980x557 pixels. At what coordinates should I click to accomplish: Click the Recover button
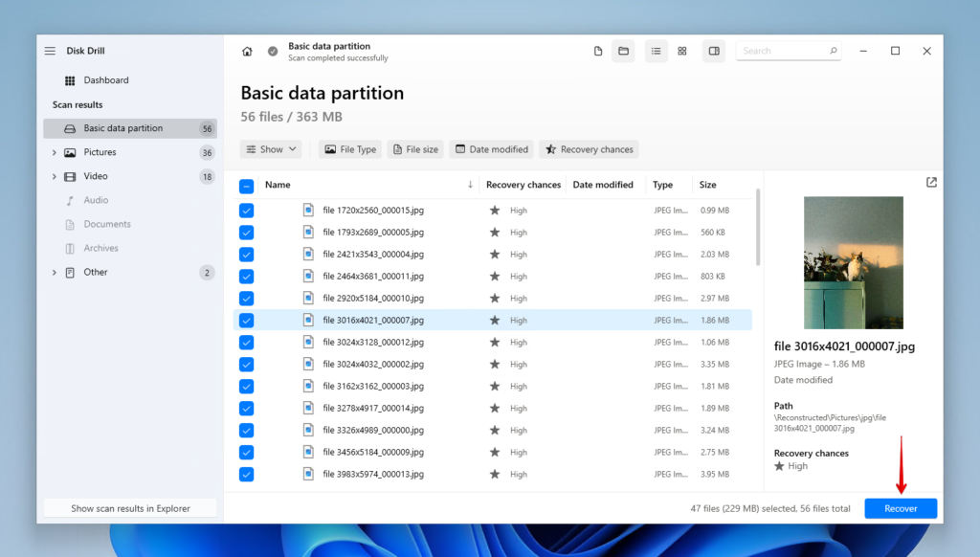[901, 508]
